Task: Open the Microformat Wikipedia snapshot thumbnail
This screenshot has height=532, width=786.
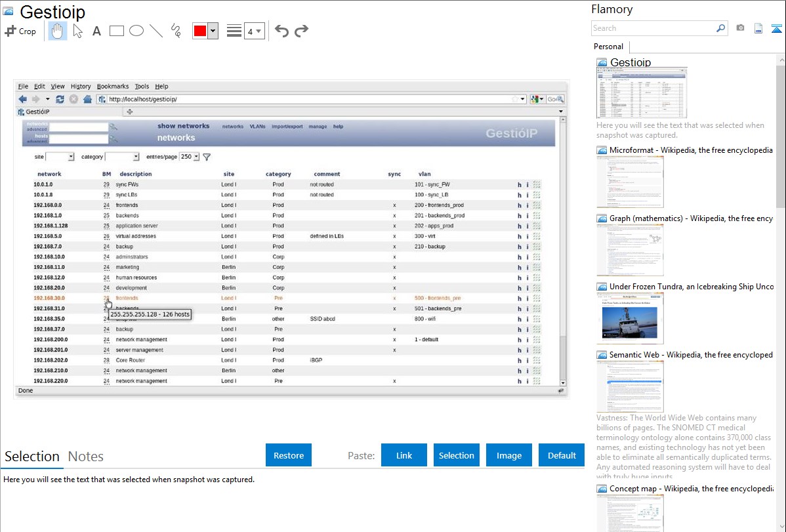Action: [630, 182]
